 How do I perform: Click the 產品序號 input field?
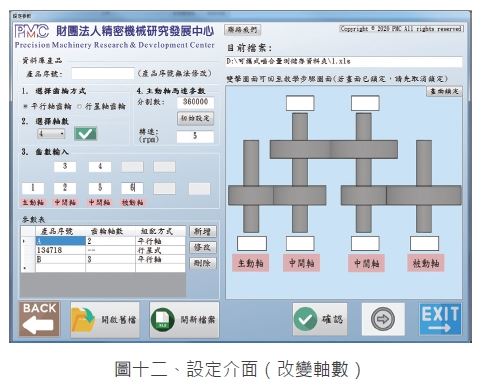click(x=103, y=73)
